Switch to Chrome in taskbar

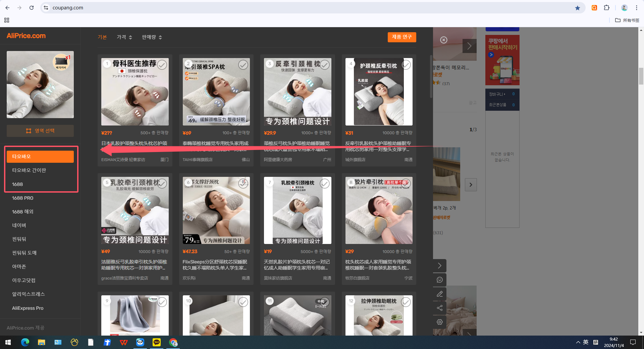tap(173, 342)
